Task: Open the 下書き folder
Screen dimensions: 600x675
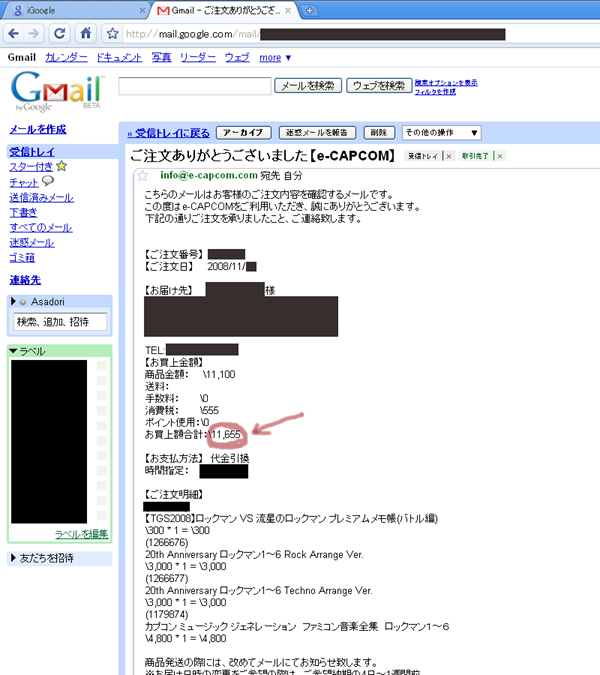Action: [23, 213]
